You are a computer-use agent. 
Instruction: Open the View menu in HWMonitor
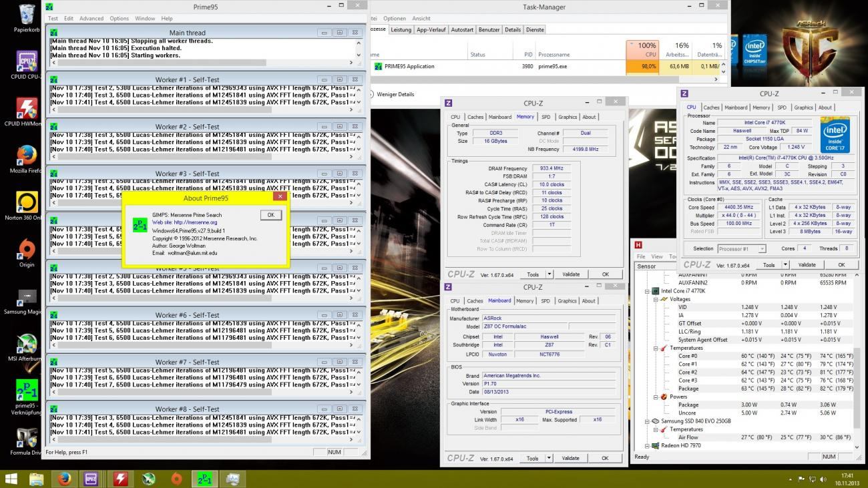point(657,256)
